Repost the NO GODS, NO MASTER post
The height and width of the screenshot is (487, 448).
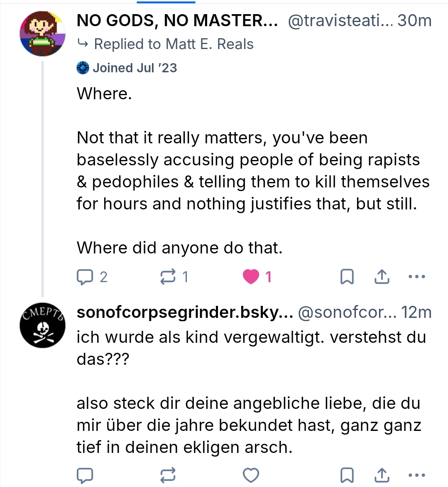[x=168, y=277]
